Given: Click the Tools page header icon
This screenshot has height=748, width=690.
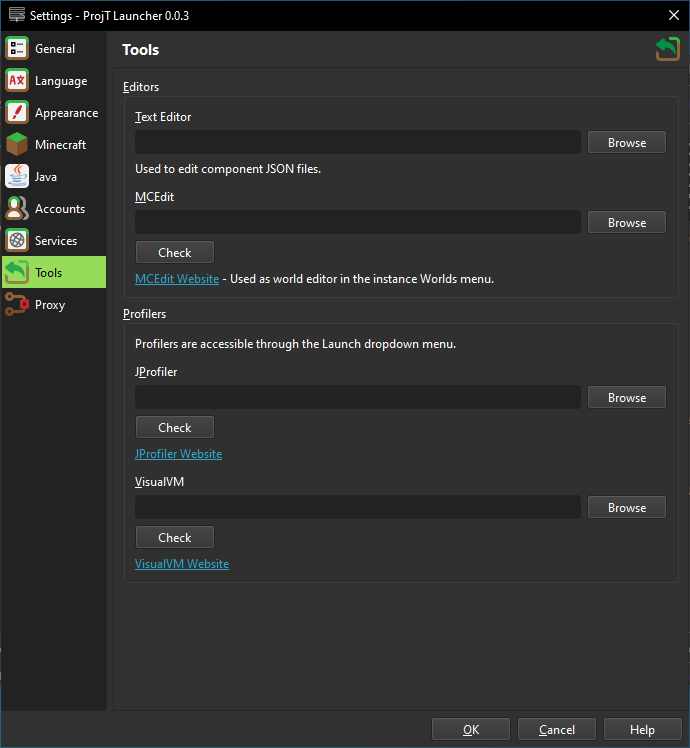Looking at the screenshot, I should coord(668,49).
